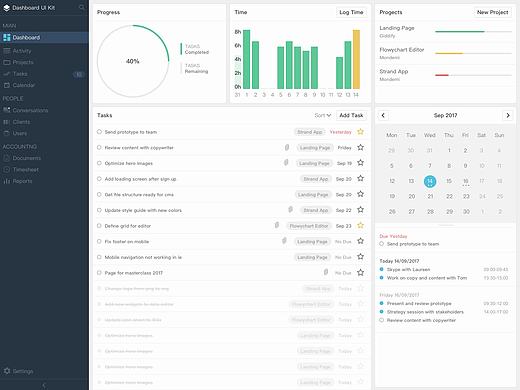The height and width of the screenshot is (390, 520).
Task: Open Dashboard in sidebar
Action: [x=44, y=37]
